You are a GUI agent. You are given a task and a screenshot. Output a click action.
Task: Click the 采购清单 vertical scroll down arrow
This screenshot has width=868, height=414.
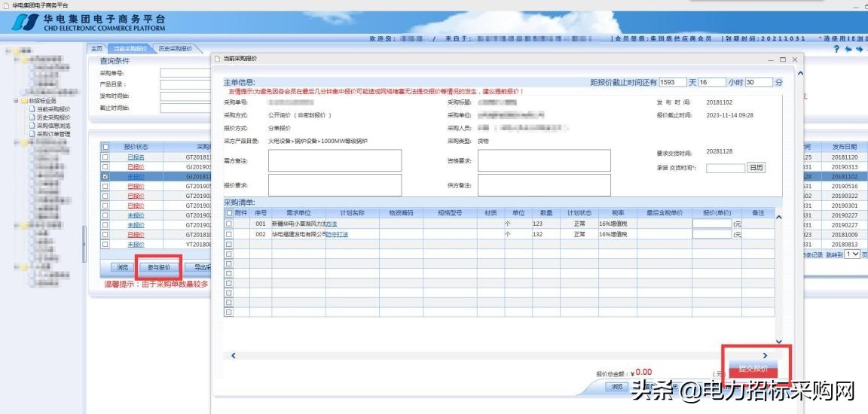pyautogui.click(x=779, y=342)
